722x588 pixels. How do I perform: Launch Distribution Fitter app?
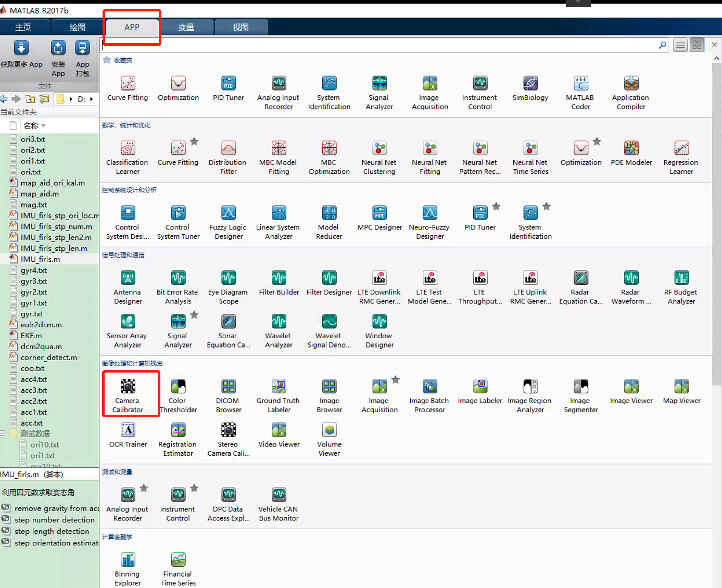point(228,157)
